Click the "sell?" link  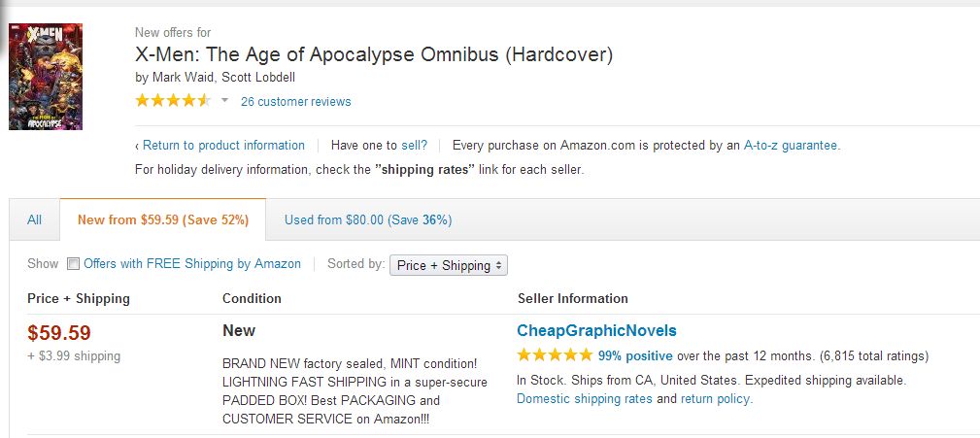pos(414,146)
